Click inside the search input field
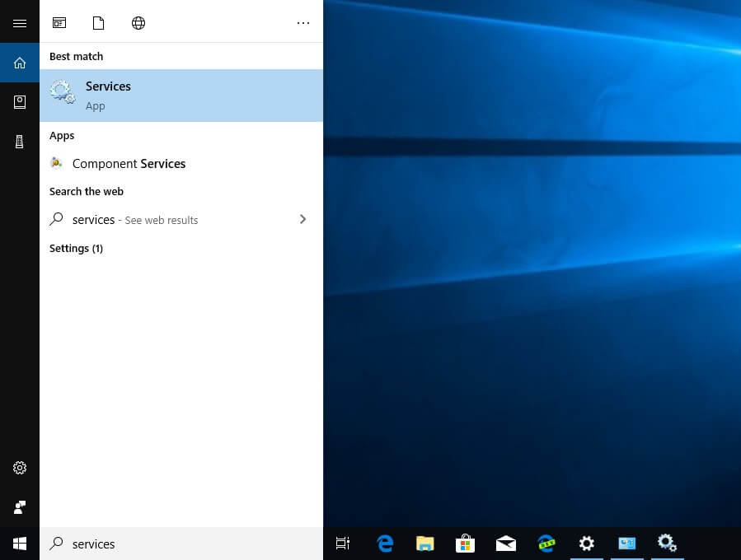741x560 pixels. [165, 544]
